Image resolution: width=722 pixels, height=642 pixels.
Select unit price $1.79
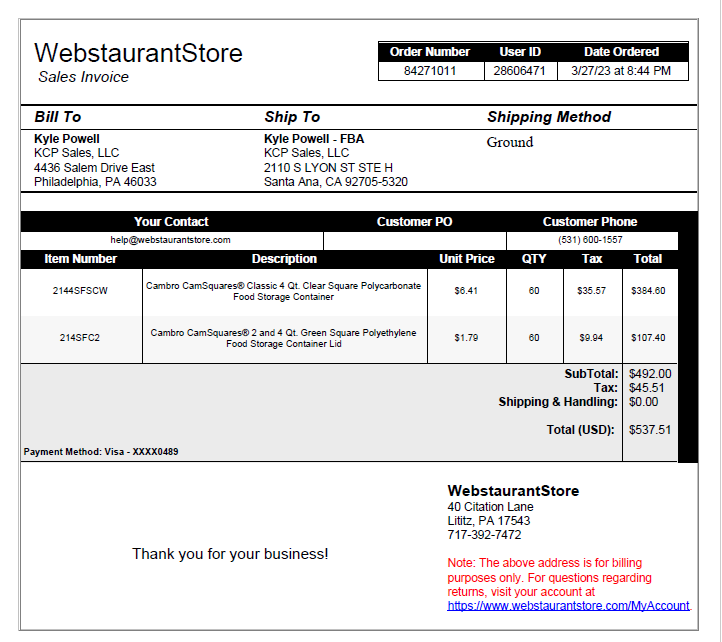point(466,338)
